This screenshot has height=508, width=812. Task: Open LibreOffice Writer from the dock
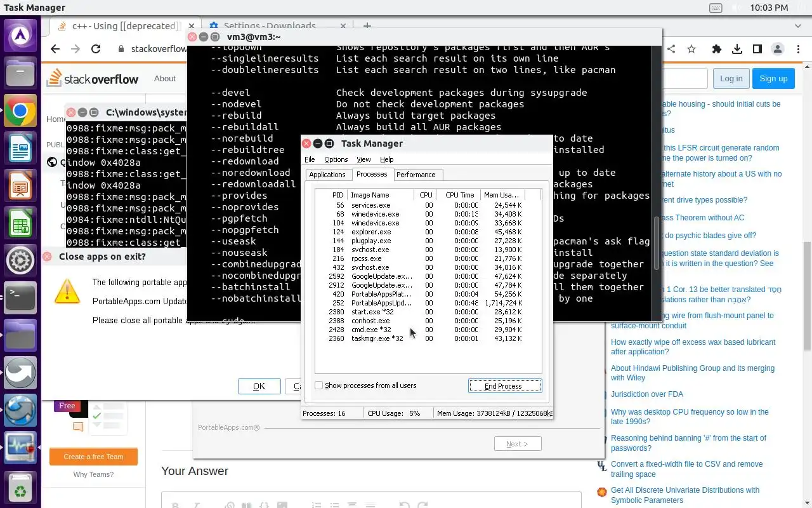(20, 149)
